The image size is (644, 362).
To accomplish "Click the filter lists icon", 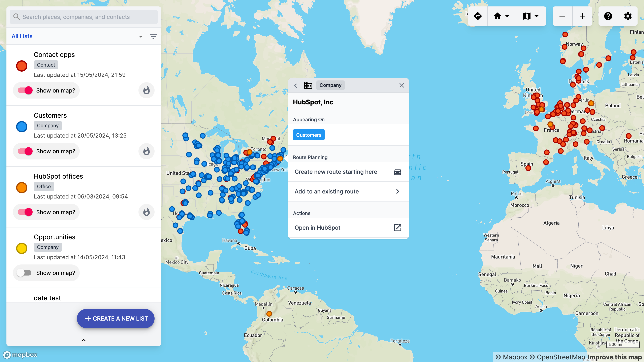I will tap(153, 36).
